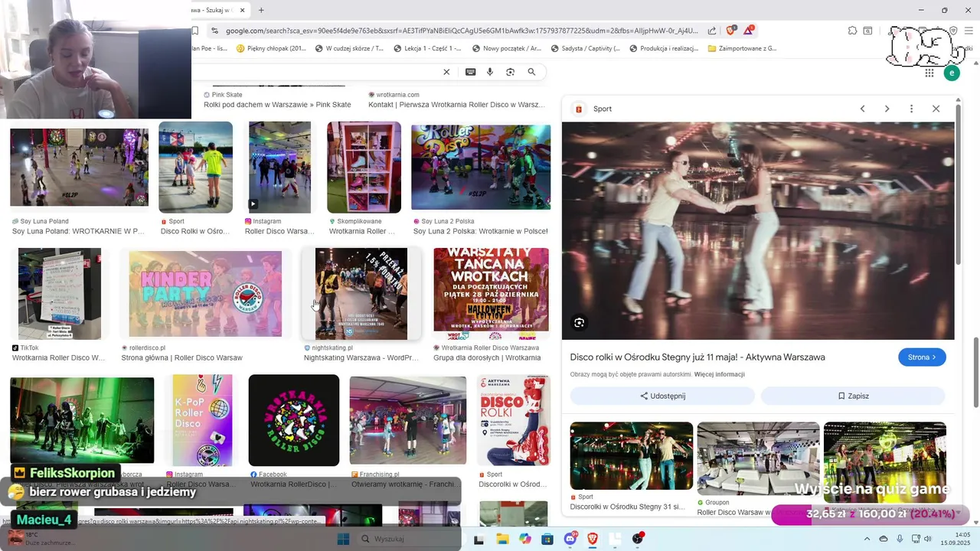
Task: Open Lekcja 1 - Część 1 bookmark
Action: pos(427,48)
